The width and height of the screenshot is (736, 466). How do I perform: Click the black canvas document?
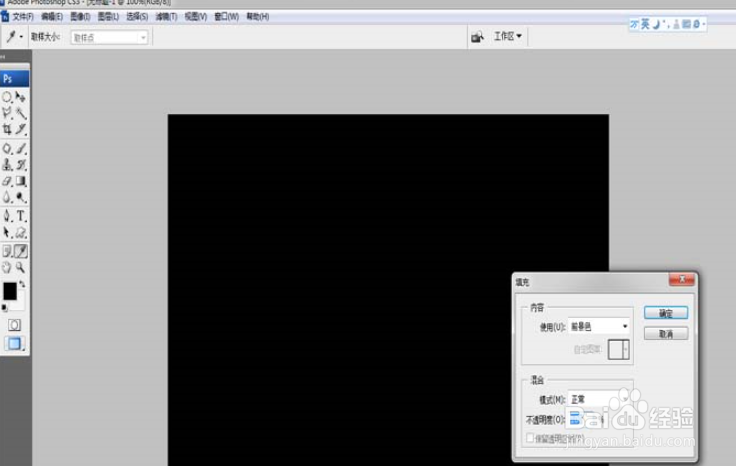click(x=388, y=290)
